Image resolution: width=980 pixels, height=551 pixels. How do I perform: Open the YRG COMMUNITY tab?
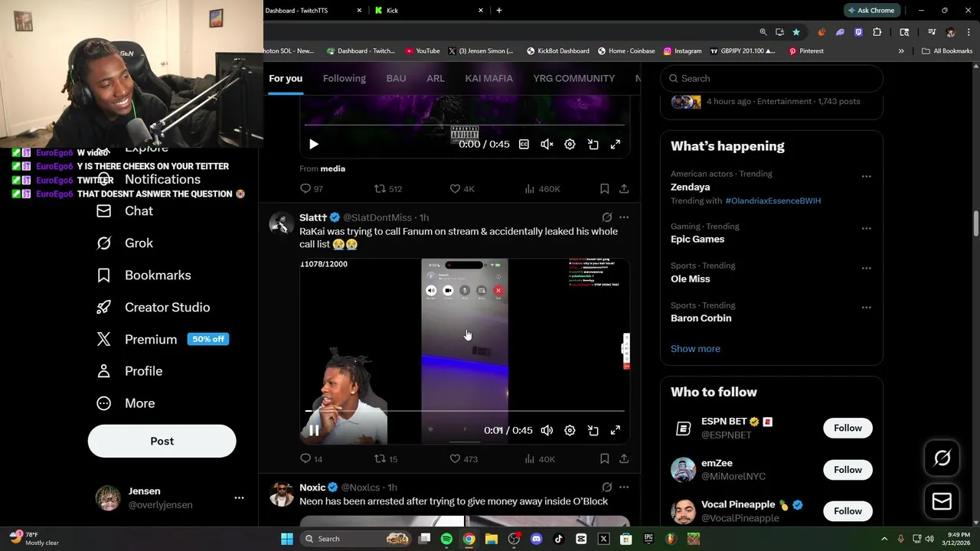[x=573, y=78]
